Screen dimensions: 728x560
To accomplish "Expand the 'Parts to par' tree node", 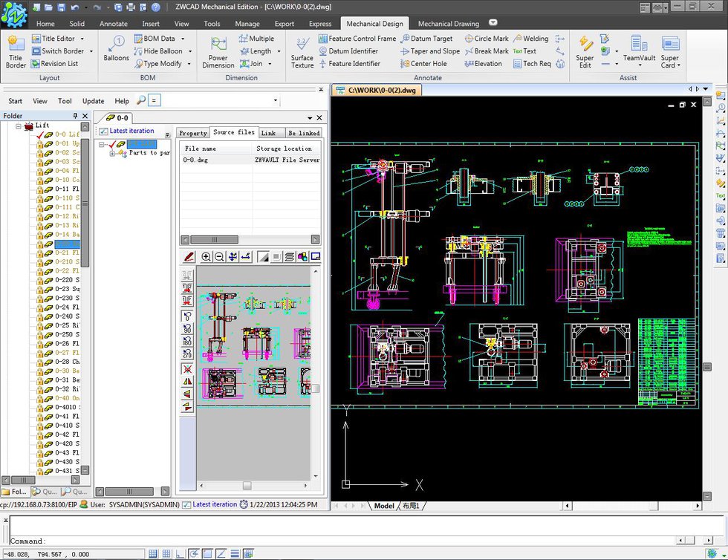I will 112,153.
